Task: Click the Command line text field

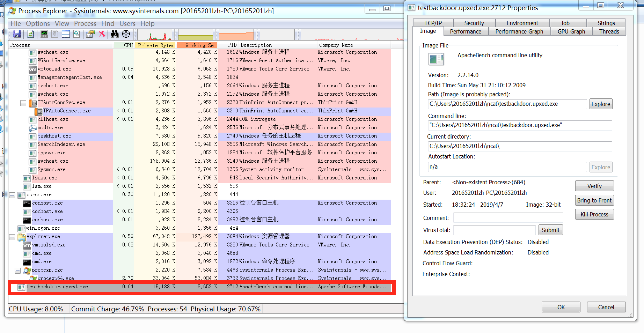Action: tap(520, 125)
